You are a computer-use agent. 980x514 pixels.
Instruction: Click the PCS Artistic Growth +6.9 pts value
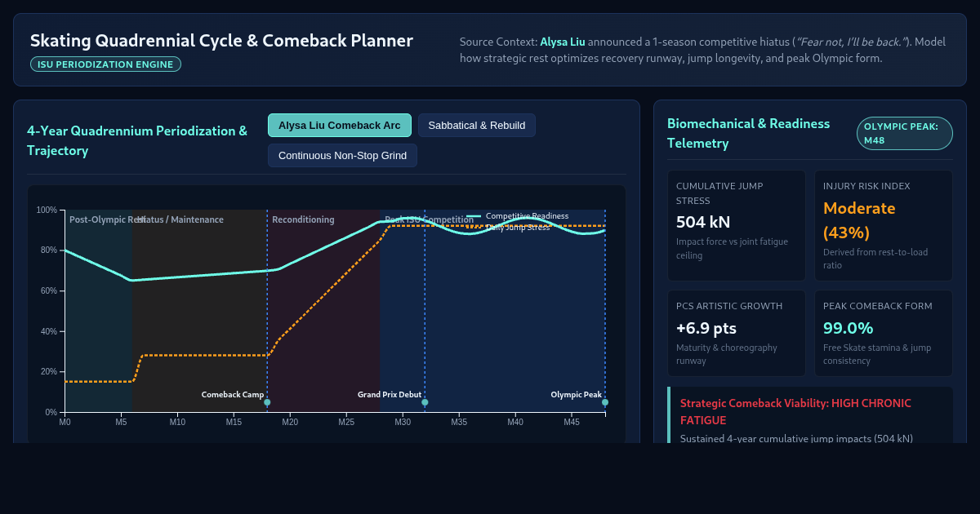706,328
